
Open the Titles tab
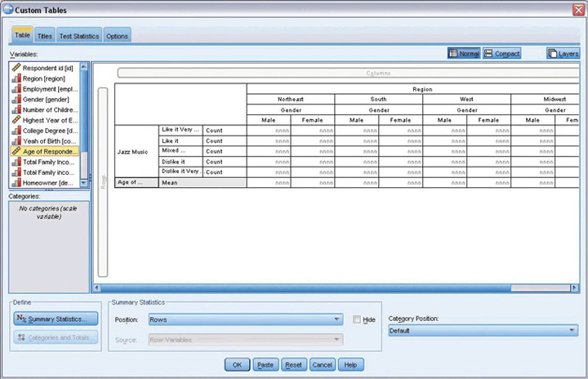click(x=44, y=36)
